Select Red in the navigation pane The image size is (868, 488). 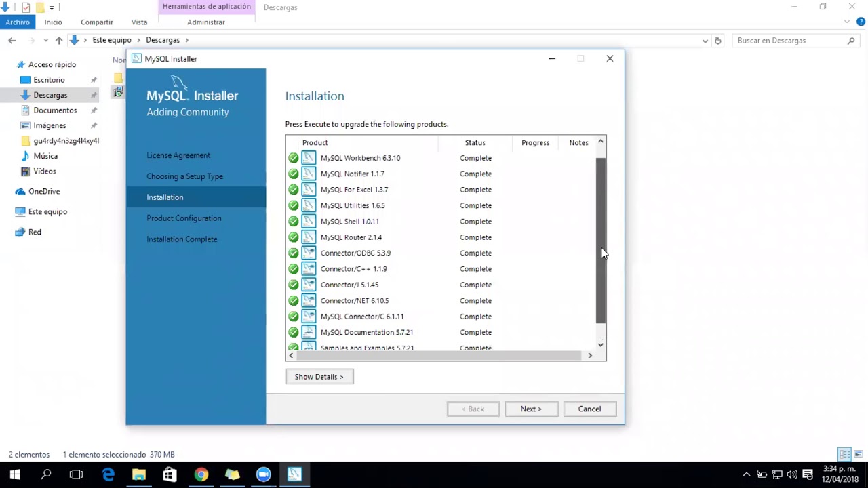(35, 232)
